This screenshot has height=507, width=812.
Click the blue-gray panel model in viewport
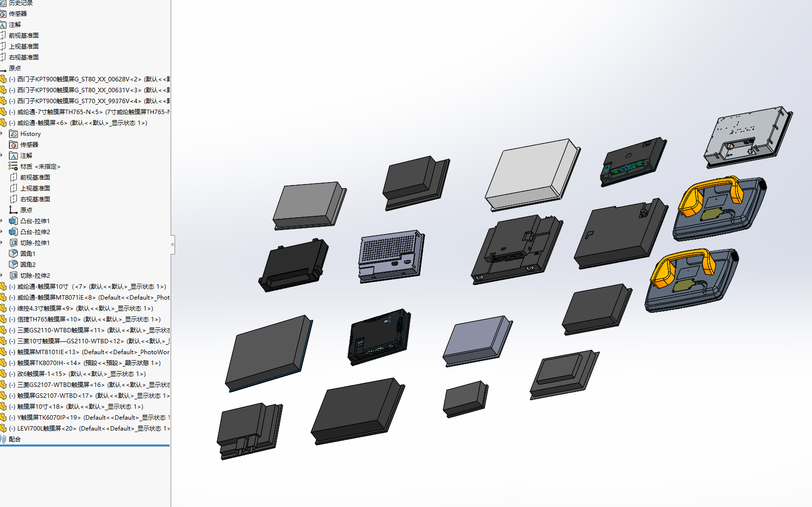(478, 342)
